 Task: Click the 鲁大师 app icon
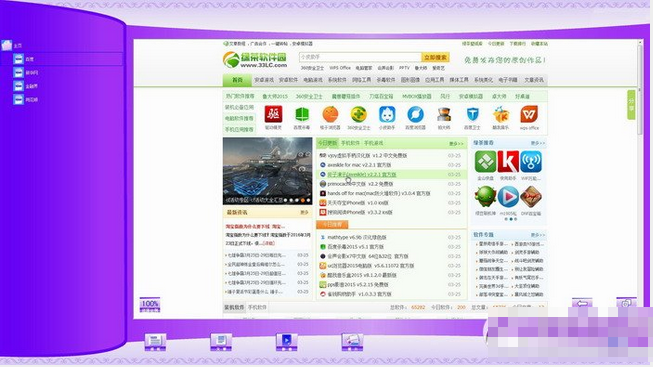444,114
